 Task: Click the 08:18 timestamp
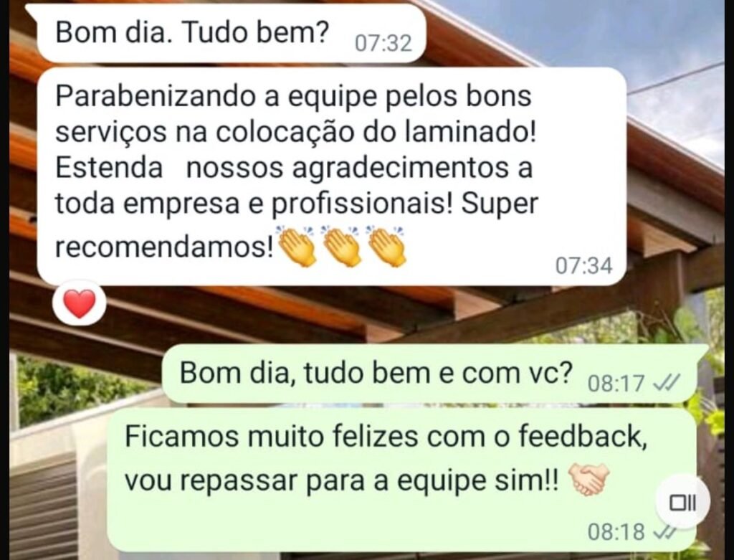point(616,532)
